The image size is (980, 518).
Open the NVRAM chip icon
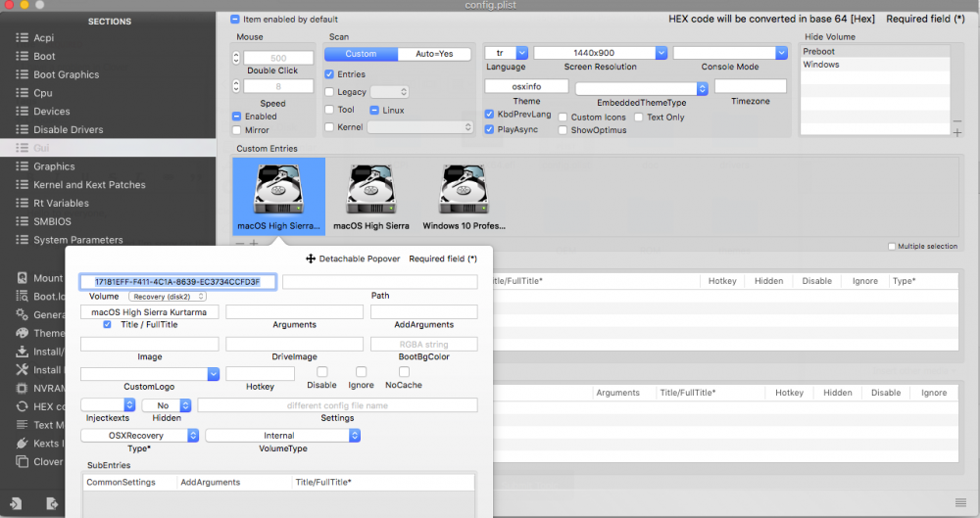(22, 388)
